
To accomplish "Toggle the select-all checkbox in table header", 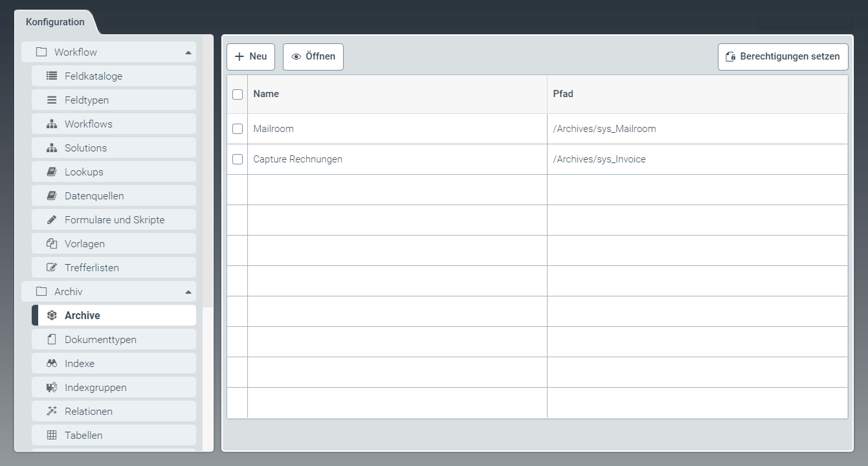I will pyautogui.click(x=238, y=94).
